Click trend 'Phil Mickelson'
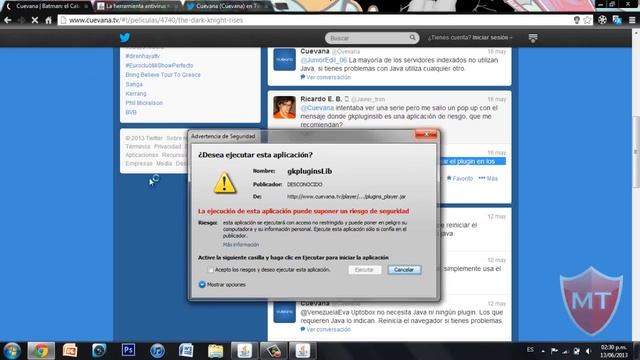This screenshot has height=360, width=640. [144, 103]
